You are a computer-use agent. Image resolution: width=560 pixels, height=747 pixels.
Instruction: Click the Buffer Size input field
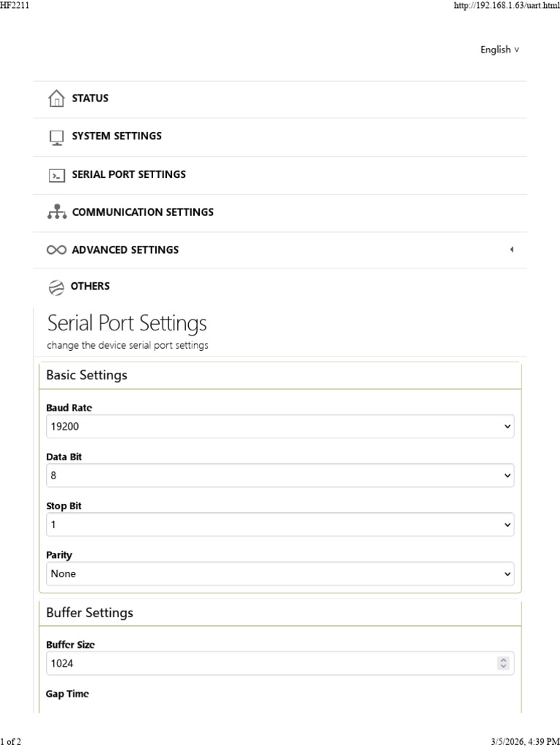click(280, 663)
